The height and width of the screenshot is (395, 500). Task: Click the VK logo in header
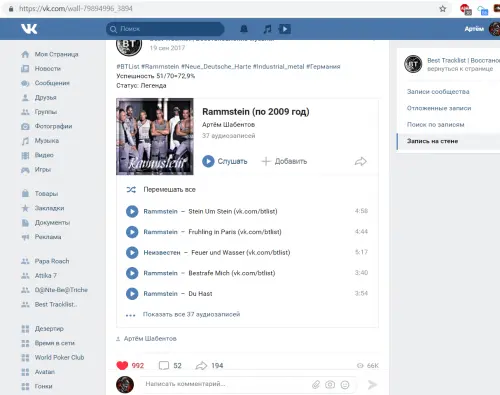point(29,29)
